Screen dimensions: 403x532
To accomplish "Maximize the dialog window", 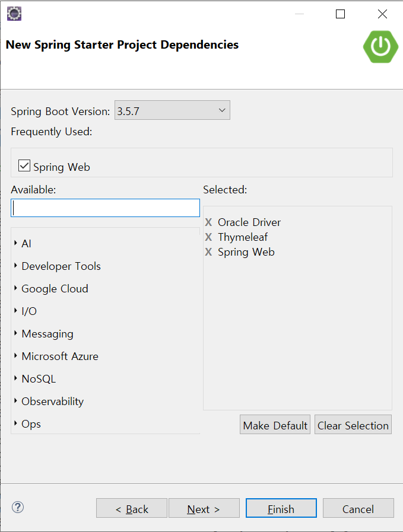I will [x=340, y=14].
